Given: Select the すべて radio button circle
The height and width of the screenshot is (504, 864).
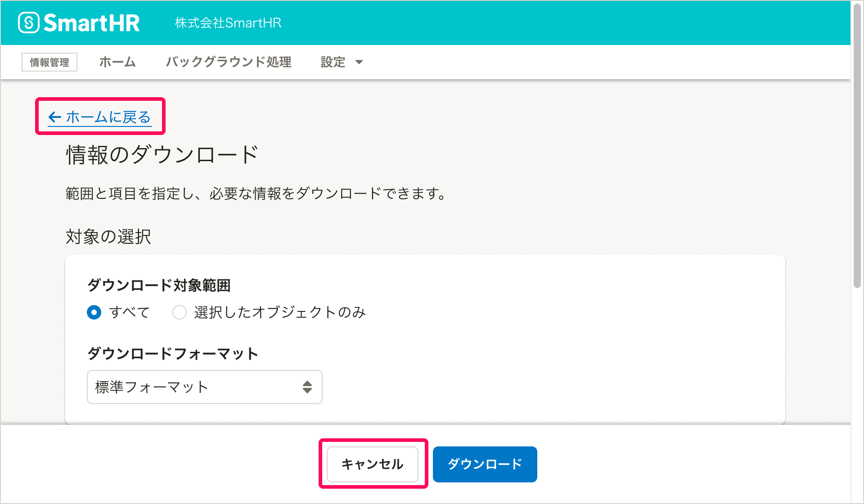Looking at the screenshot, I should pyautogui.click(x=94, y=312).
